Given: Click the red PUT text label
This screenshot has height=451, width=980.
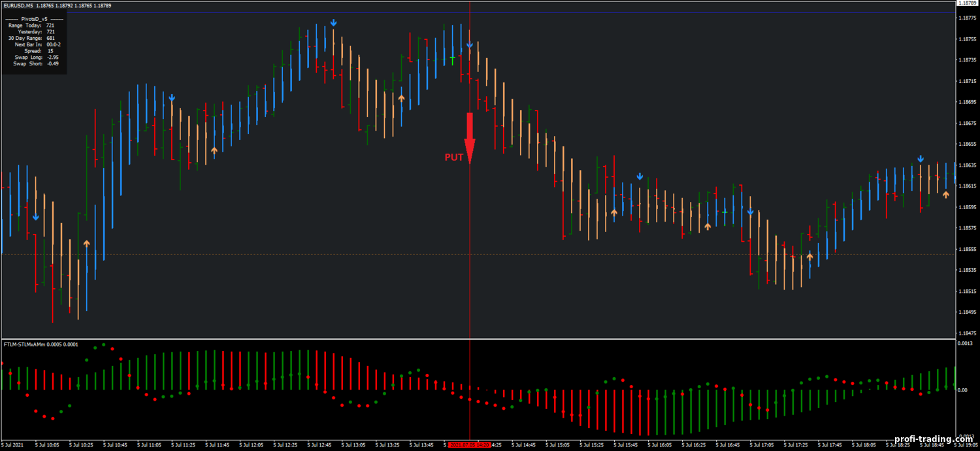Looking at the screenshot, I should [x=454, y=158].
